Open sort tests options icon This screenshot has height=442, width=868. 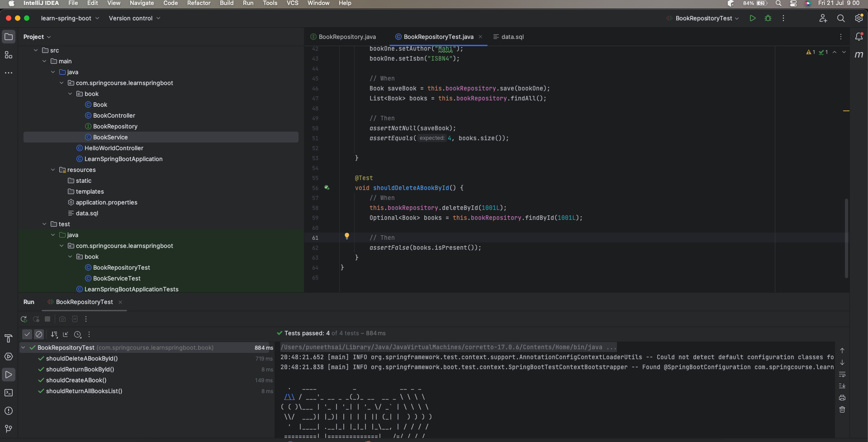point(54,334)
